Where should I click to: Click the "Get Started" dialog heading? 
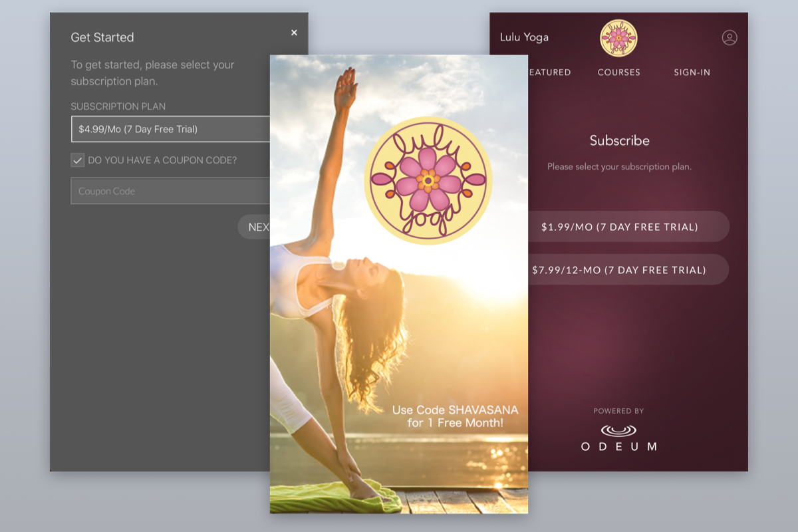(x=102, y=38)
